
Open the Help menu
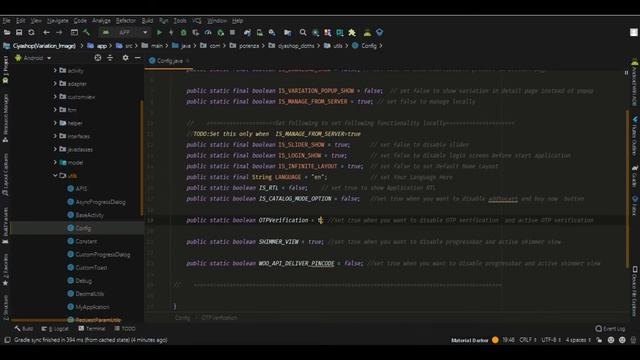[238, 20]
